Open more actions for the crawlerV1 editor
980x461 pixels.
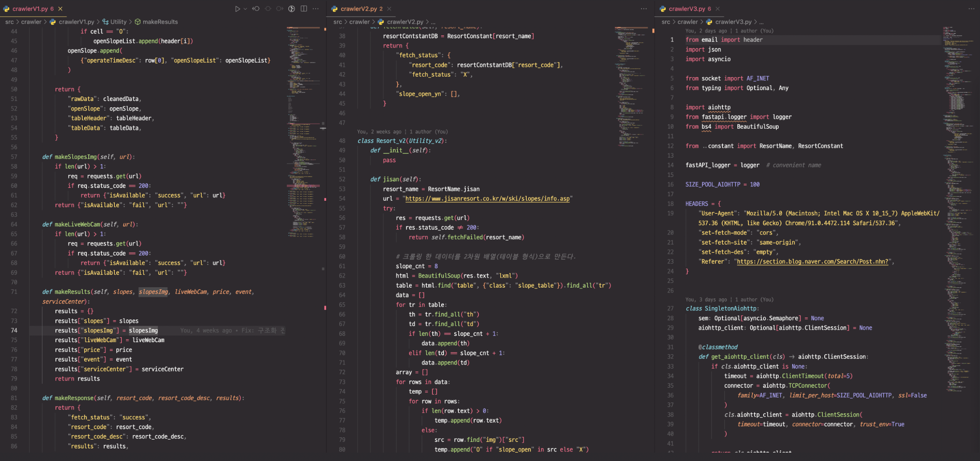(316, 9)
